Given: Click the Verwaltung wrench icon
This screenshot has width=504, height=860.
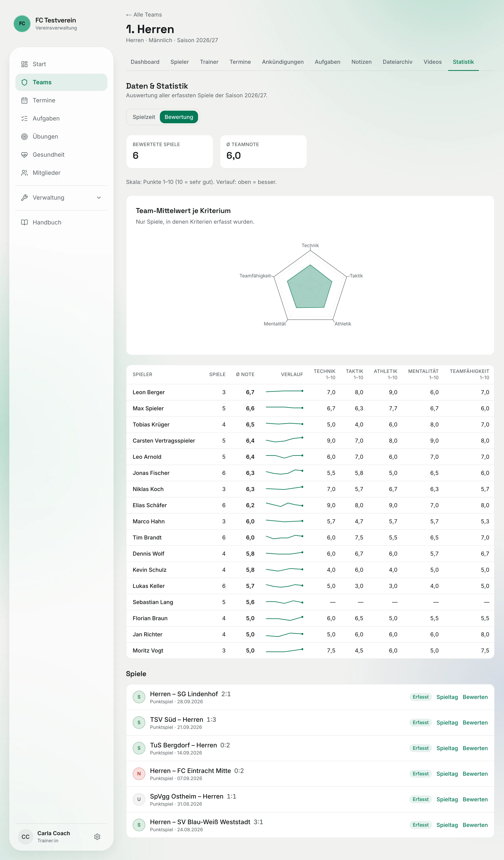Looking at the screenshot, I should 24,198.
